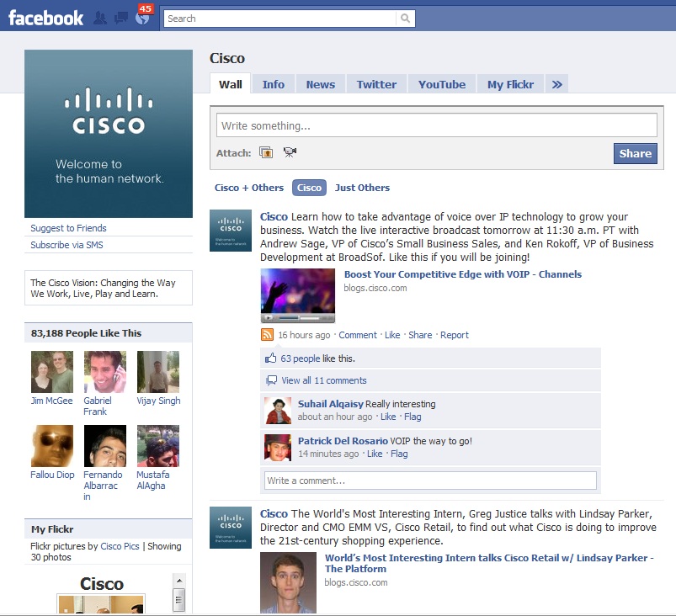Filter wall by Cisco + Others
676x616 pixels.
249,188
